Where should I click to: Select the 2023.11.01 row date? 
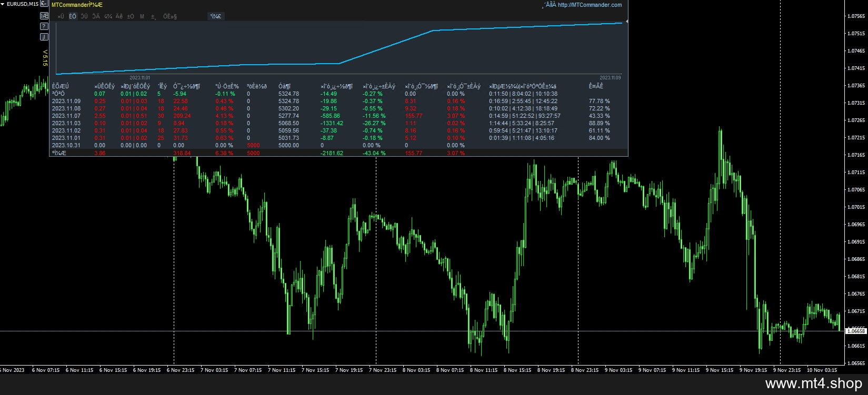click(66, 138)
